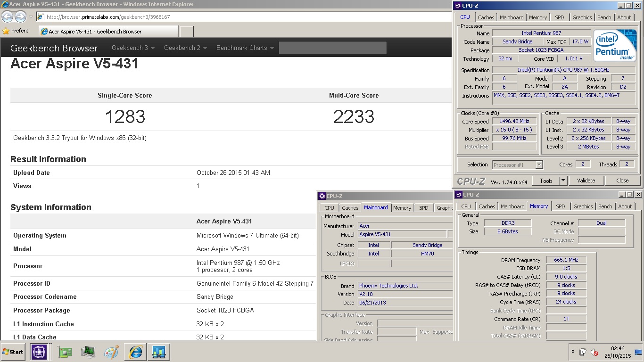Click the memory Size value 8 GBytes
Image resolution: width=644 pixels, height=362 pixels.
(x=507, y=231)
